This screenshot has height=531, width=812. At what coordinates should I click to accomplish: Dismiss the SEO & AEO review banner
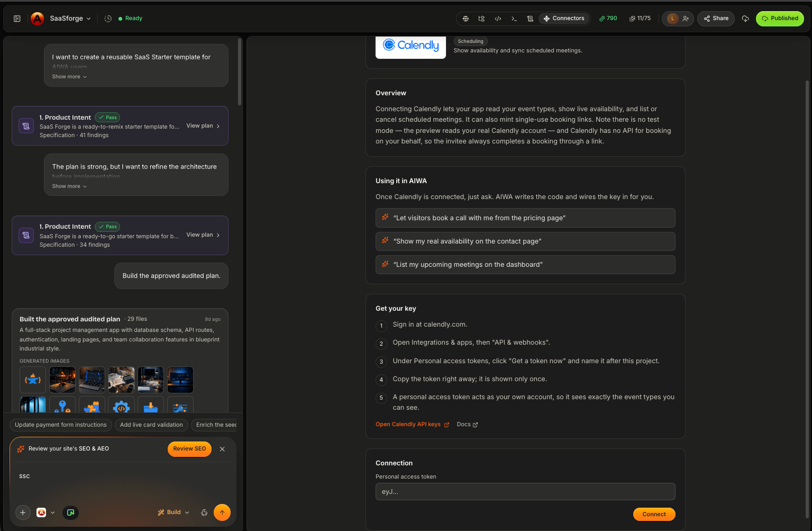pos(222,449)
